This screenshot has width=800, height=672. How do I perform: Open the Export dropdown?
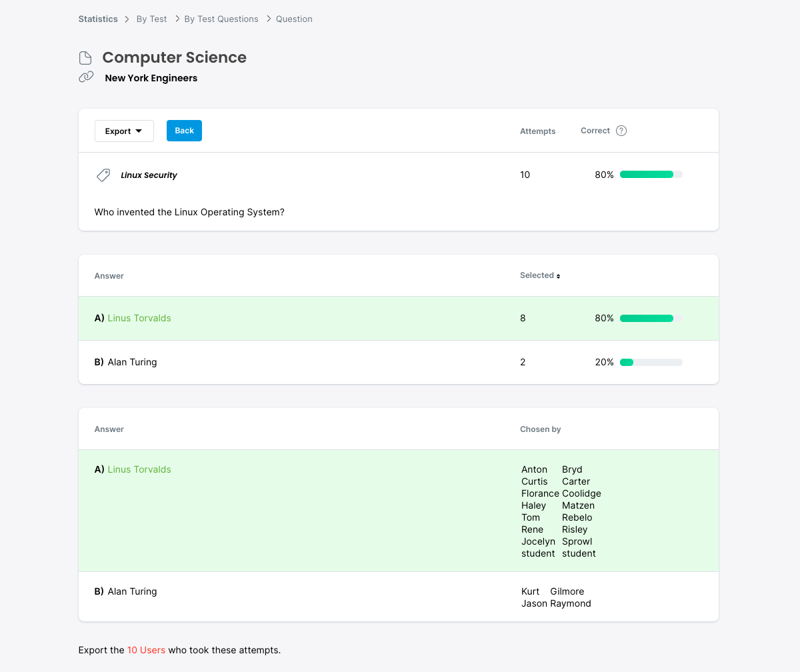[x=124, y=131]
